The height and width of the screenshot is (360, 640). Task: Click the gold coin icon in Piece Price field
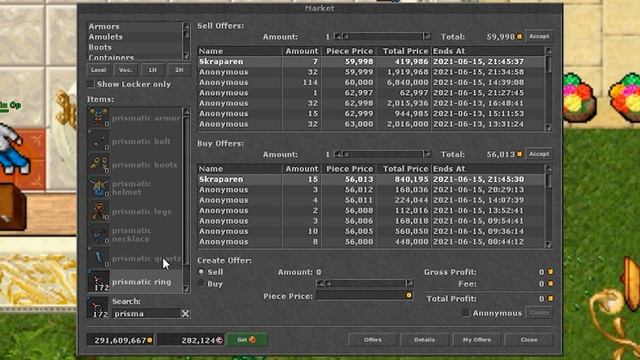(409, 296)
